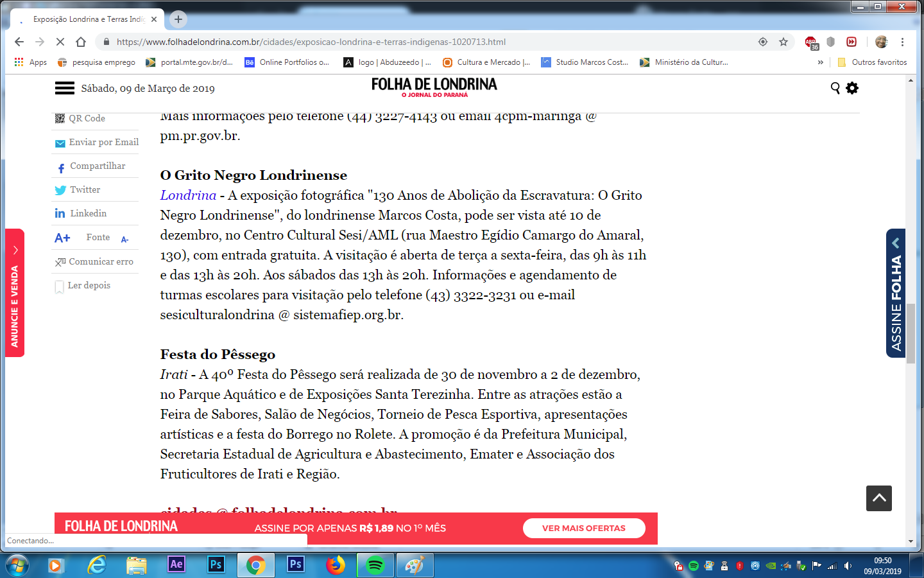Show hidden bookmarks overflow chevron
Screen dimensions: 924x578
820,62
